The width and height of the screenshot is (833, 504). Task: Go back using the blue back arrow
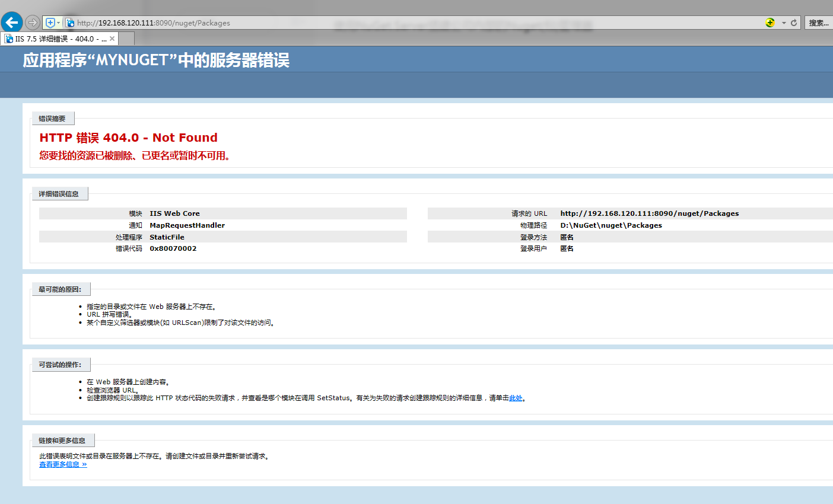click(x=12, y=23)
